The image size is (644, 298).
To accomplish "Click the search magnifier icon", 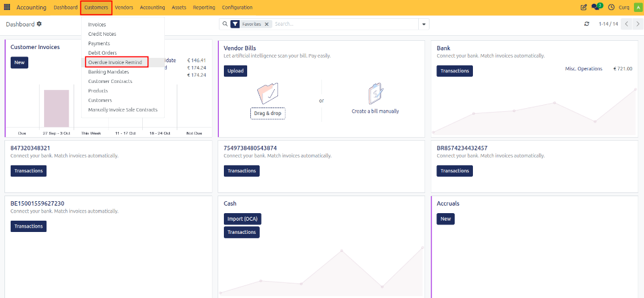I will click(x=225, y=25).
